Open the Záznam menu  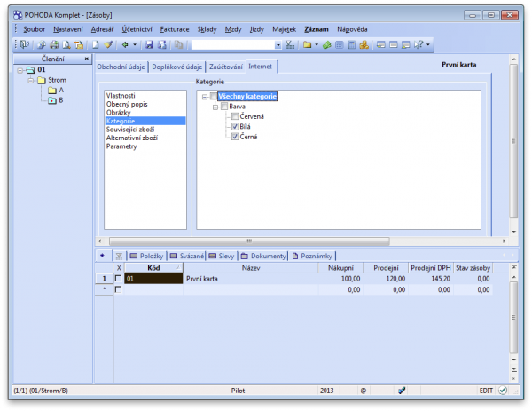317,29
